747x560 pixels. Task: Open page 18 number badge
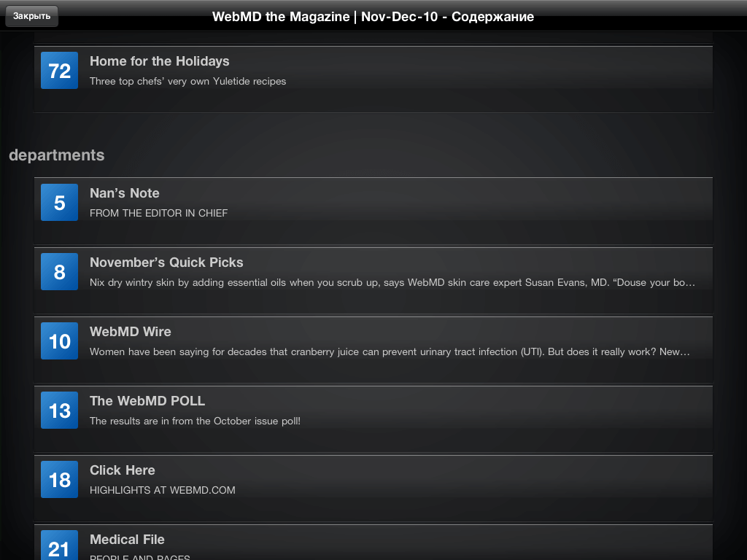[x=60, y=480]
